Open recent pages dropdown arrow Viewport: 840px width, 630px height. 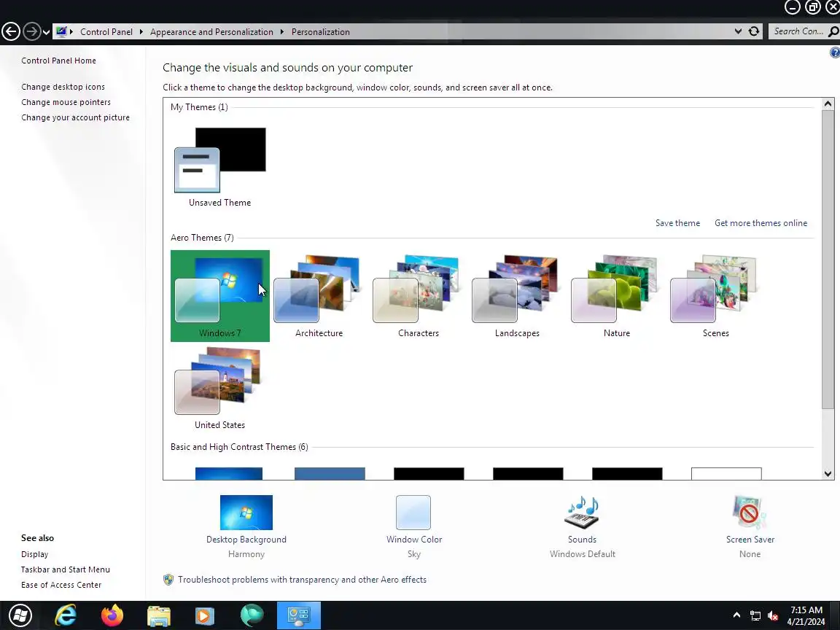tap(46, 32)
